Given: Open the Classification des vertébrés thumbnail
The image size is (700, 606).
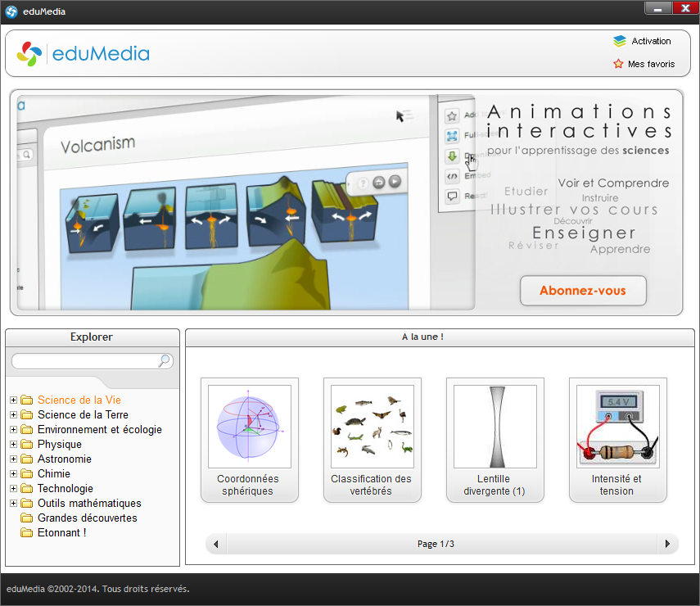Looking at the screenshot, I should click(x=373, y=440).
